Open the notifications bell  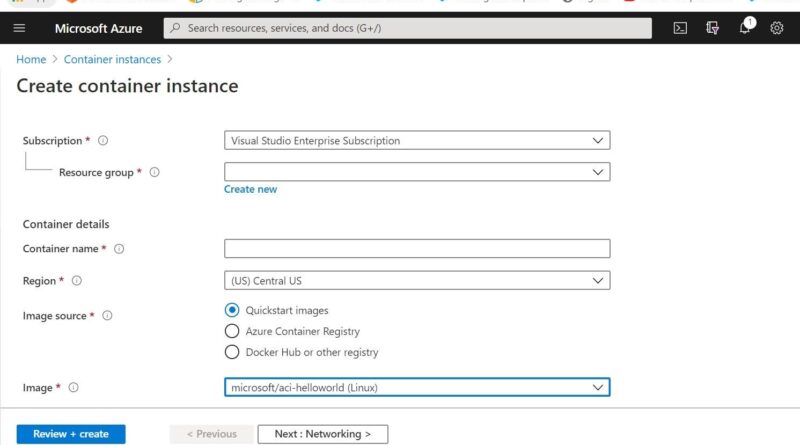[745, 28]
